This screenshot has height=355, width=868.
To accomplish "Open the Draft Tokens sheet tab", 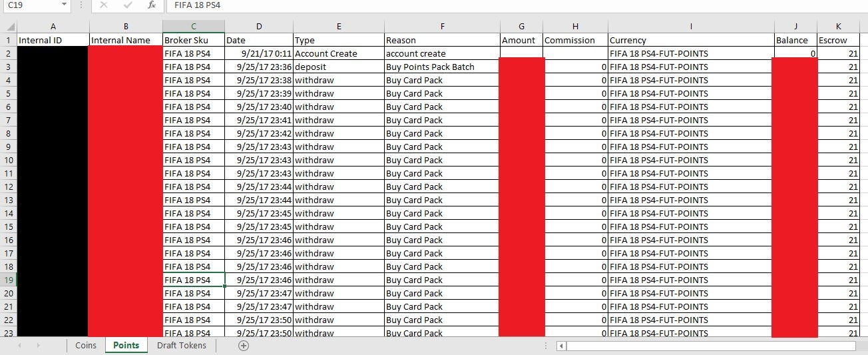I will click(182, 345).
